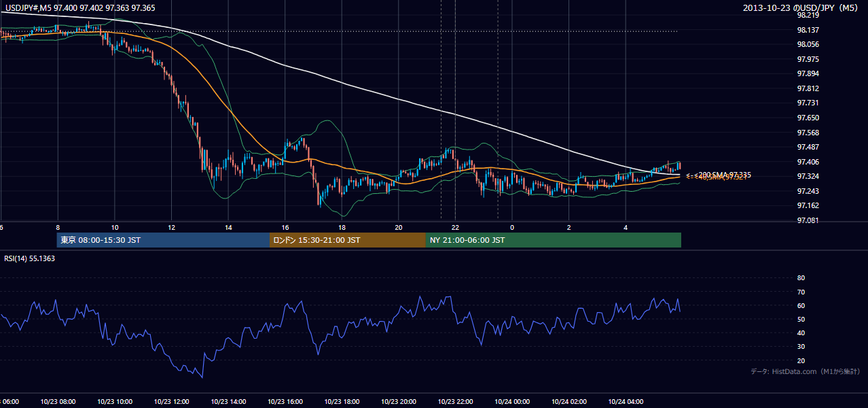
Task: Click hour label 16 under the price chart
Action: click(285, 227)
